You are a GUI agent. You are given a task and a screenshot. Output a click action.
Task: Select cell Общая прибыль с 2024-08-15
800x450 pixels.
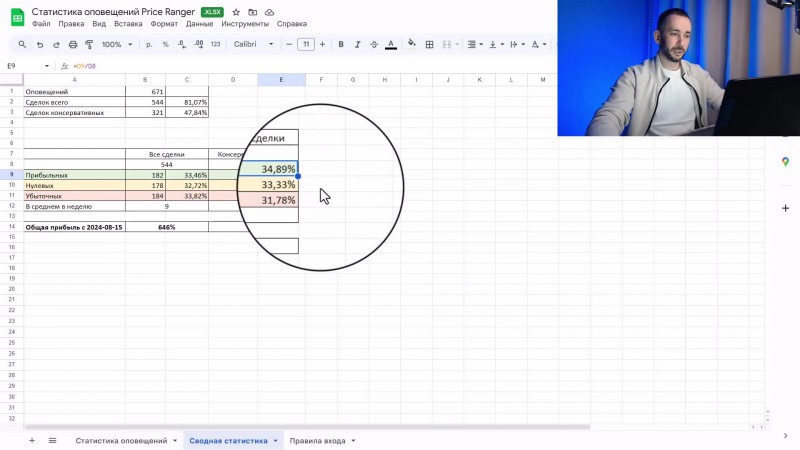(74, 227)
